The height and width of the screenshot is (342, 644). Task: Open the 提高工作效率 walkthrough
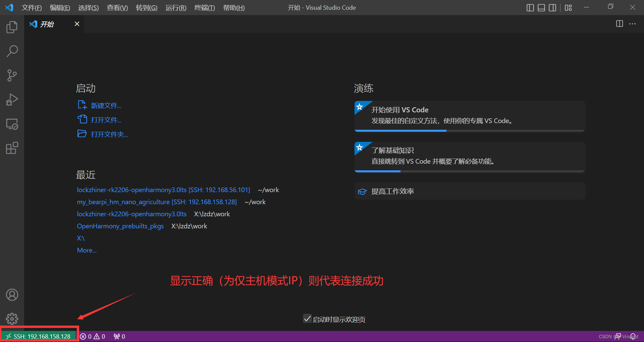tap(470, 191)
